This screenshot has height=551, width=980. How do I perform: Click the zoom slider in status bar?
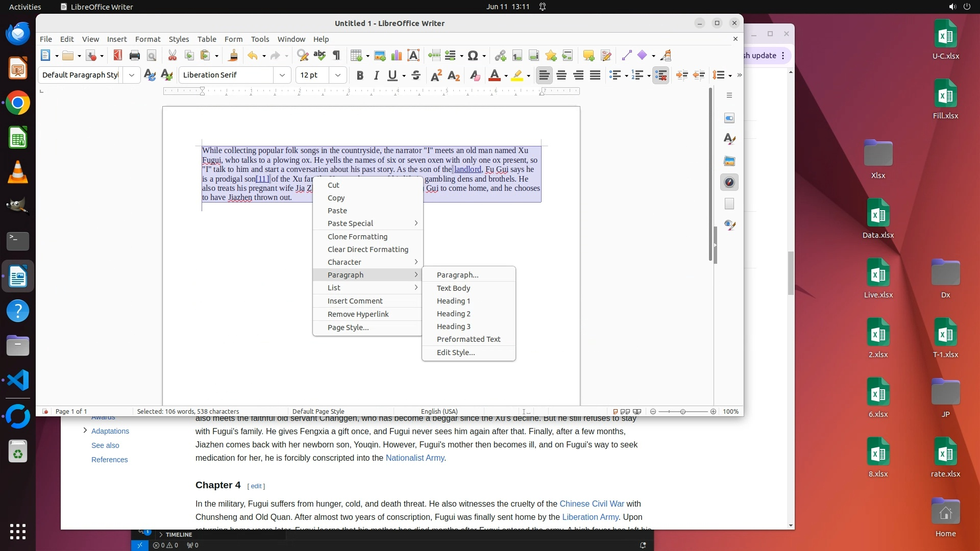point(682,412)
